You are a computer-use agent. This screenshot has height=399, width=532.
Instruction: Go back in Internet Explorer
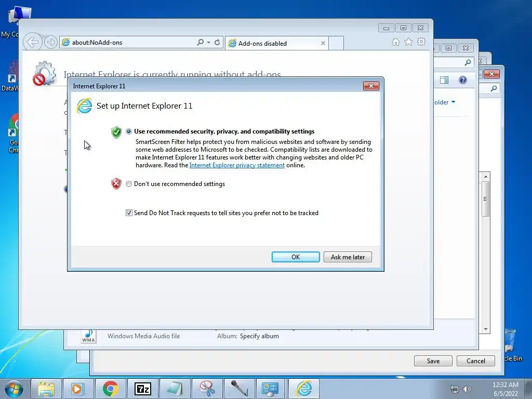click(x=33, y=42)
